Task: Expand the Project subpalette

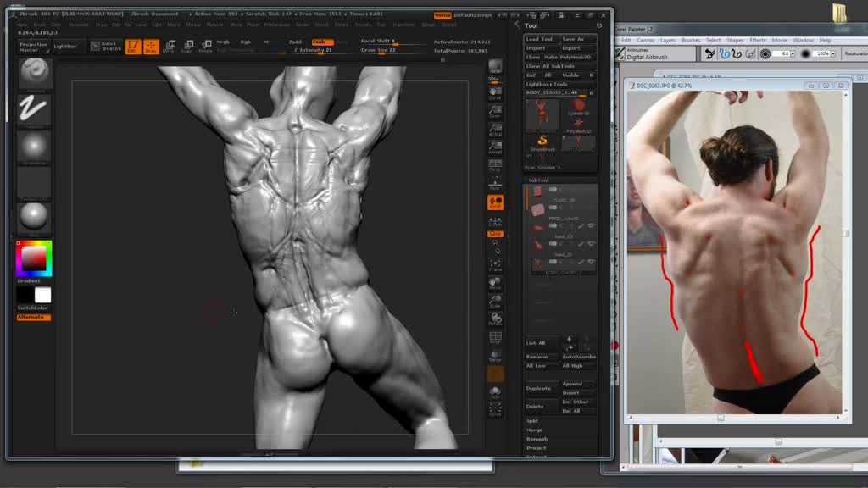Action: (x=536, y=447)
